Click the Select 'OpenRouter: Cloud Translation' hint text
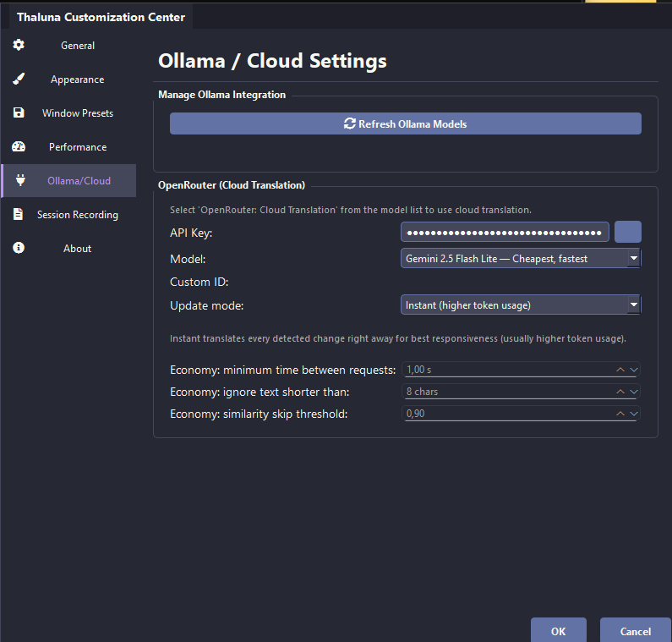672x642 pixels. point(351,210)
